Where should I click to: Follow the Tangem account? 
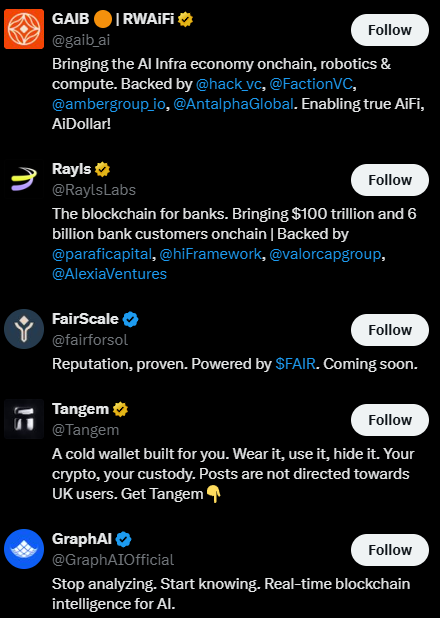(390, 420)
